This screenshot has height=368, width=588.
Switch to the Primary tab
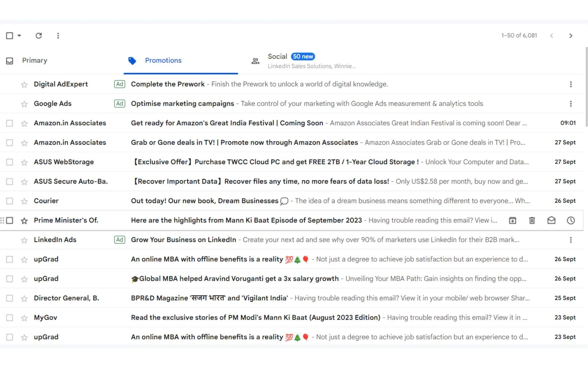pos(34,60)
